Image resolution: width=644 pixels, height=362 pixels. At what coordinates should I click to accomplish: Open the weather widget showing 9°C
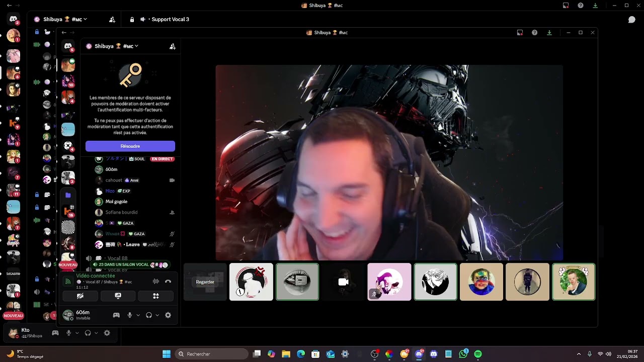(25, 354)
